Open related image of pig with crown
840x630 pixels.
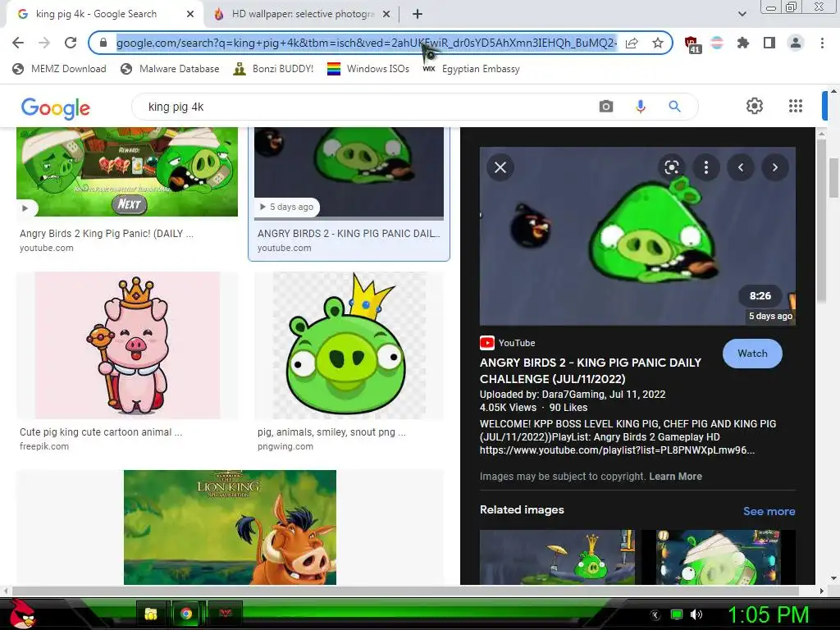(x=557, y=557)
